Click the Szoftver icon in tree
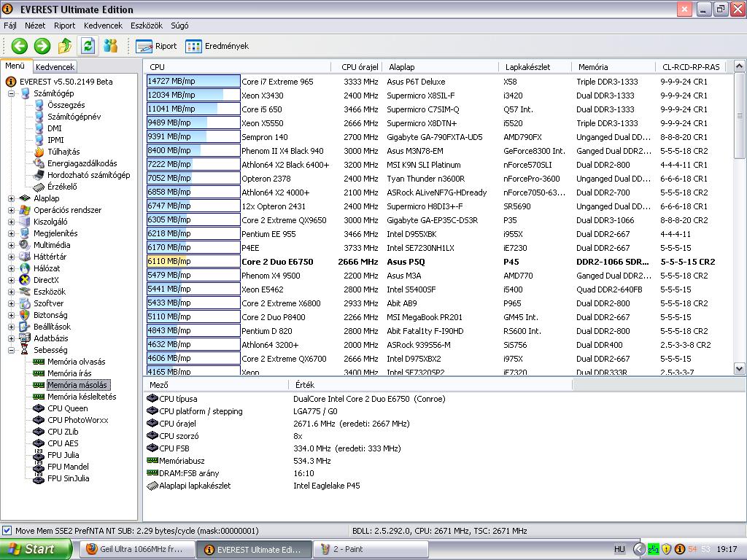 point(25,303)
